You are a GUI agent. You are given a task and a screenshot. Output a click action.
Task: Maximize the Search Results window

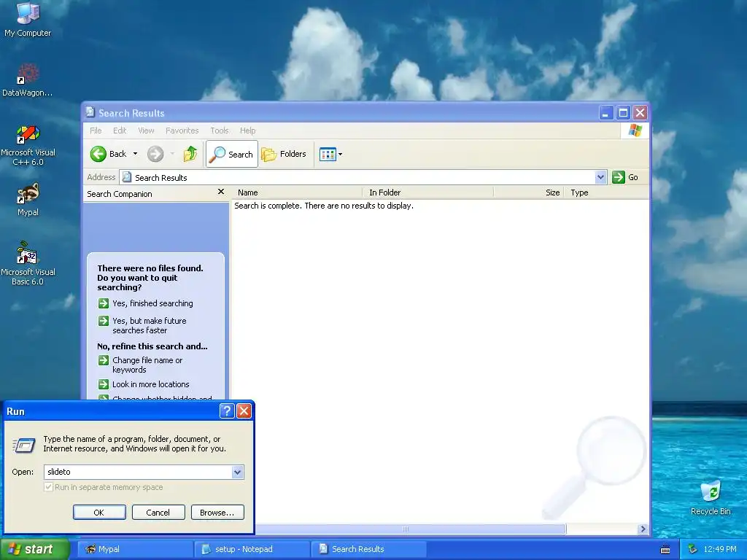(623, 113)
